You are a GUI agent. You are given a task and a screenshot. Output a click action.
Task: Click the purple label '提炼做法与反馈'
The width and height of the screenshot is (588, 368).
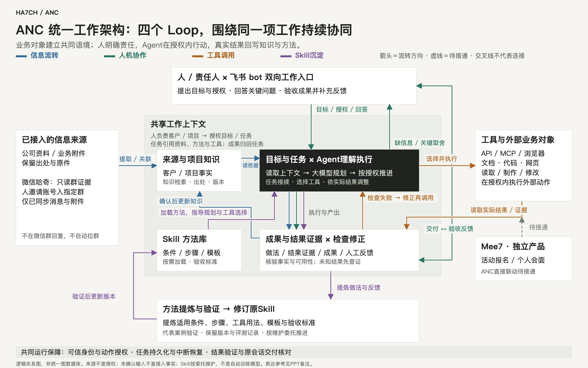click(358, 288)
